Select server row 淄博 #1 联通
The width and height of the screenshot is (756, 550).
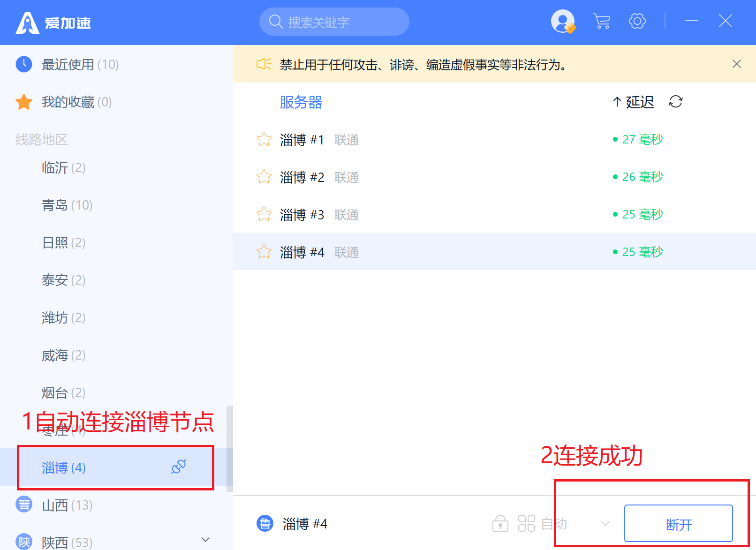[494, 139]
